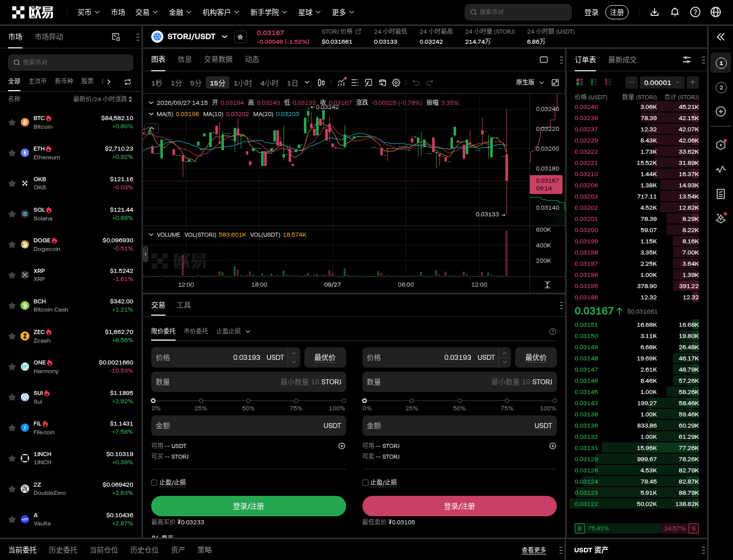Expand the 止盈止损 order type dropdown
Screen dimensions: 733x560
tap(234, 331)
